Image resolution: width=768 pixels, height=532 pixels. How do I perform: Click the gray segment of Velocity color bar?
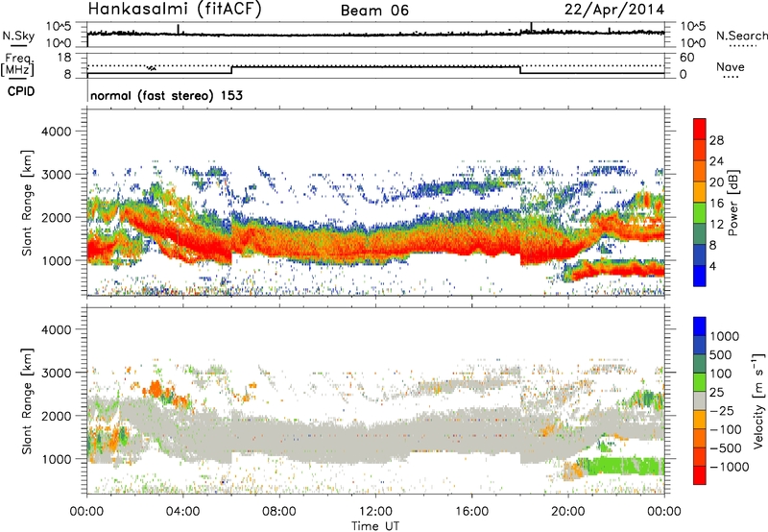coord(700,400)
